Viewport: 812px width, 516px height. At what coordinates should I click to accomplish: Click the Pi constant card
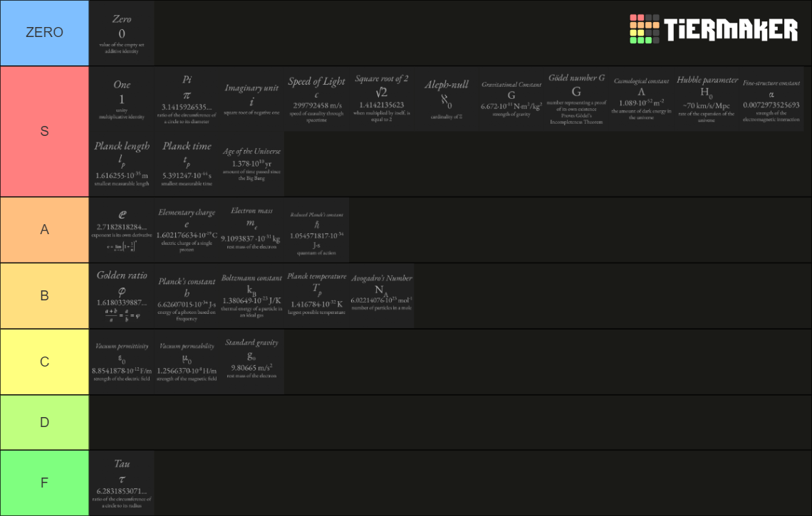(x=187, y=99)
